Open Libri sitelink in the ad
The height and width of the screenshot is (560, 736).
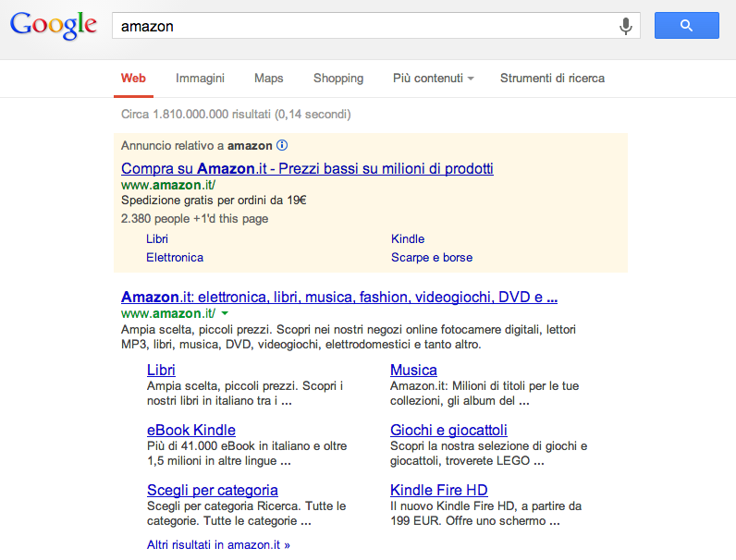(157, 238)
